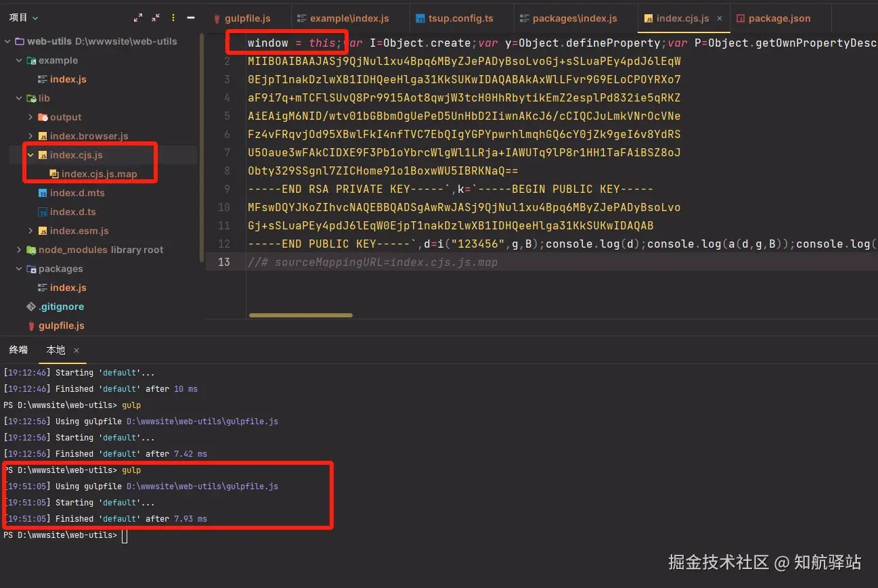Image resolution: width=878 pixels, height=588 pixels.
Task: Click the example folder icon
Action: coord(31,60)
